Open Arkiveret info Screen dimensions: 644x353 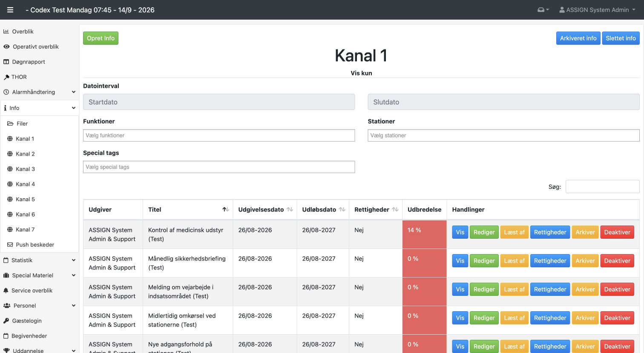(x=578, y=38)
